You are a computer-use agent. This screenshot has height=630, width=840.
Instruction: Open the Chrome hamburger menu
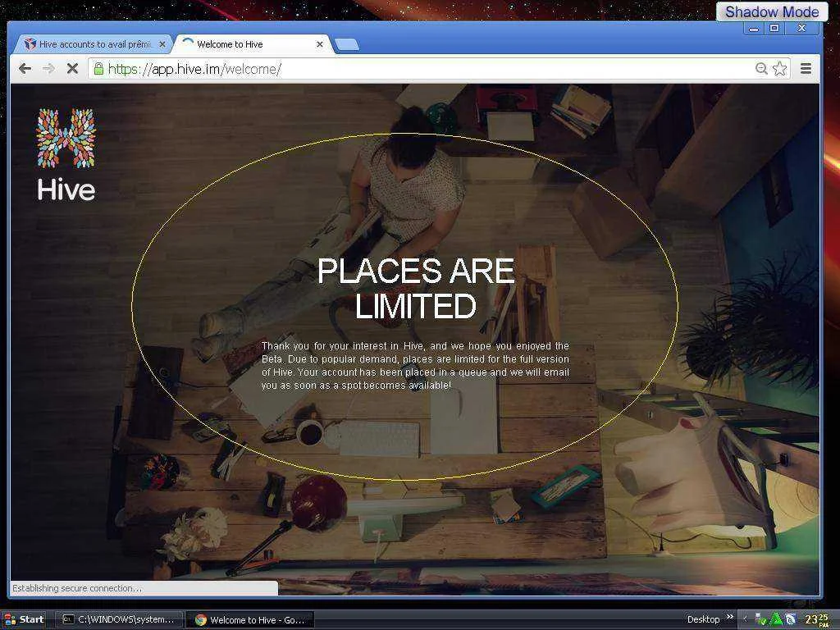click(806, 69)
